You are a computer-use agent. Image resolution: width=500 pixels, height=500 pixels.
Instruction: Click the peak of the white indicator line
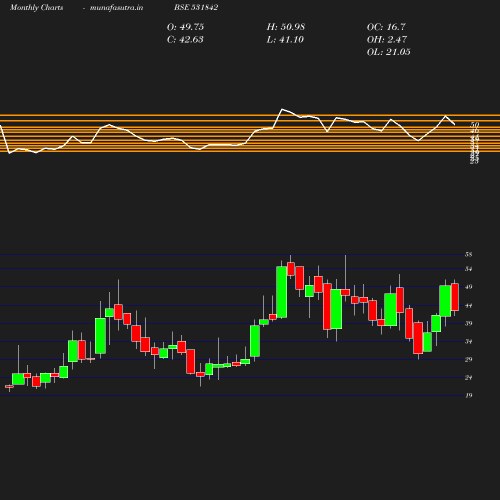[282, 109]
